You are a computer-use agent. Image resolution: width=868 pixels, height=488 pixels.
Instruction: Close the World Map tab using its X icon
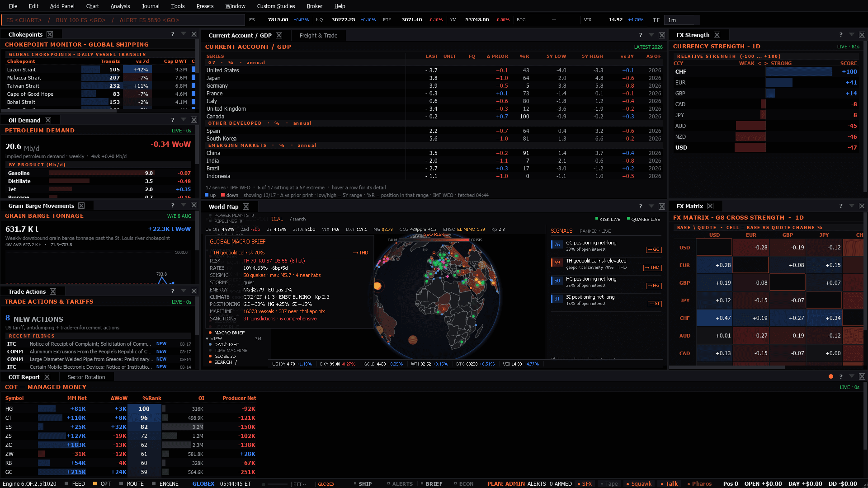(x=246, y=206)
